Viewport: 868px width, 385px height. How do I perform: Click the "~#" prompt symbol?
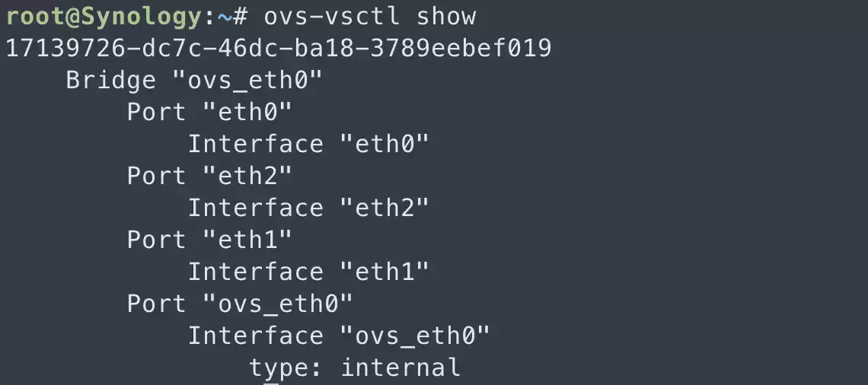(x=218, y=16)
